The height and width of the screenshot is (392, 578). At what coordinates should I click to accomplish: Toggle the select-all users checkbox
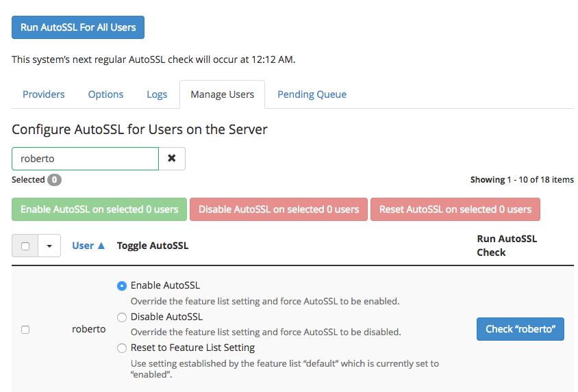click(25, 246)
